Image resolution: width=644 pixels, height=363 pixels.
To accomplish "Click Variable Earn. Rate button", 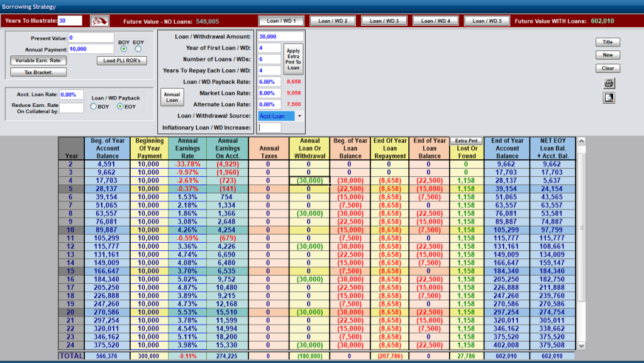I will pos(38,60).
